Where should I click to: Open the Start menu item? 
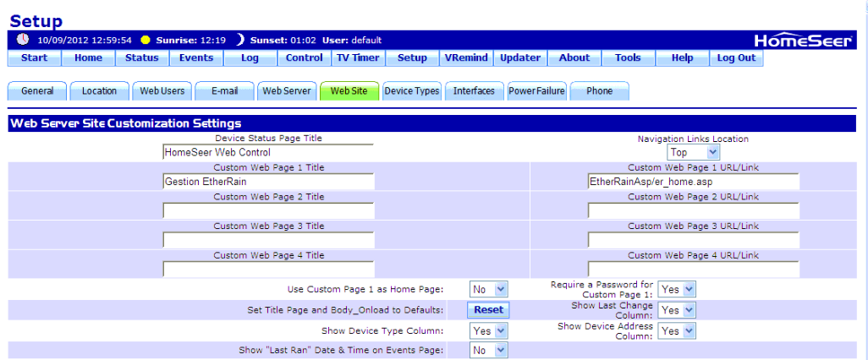[x=35, y=58]
